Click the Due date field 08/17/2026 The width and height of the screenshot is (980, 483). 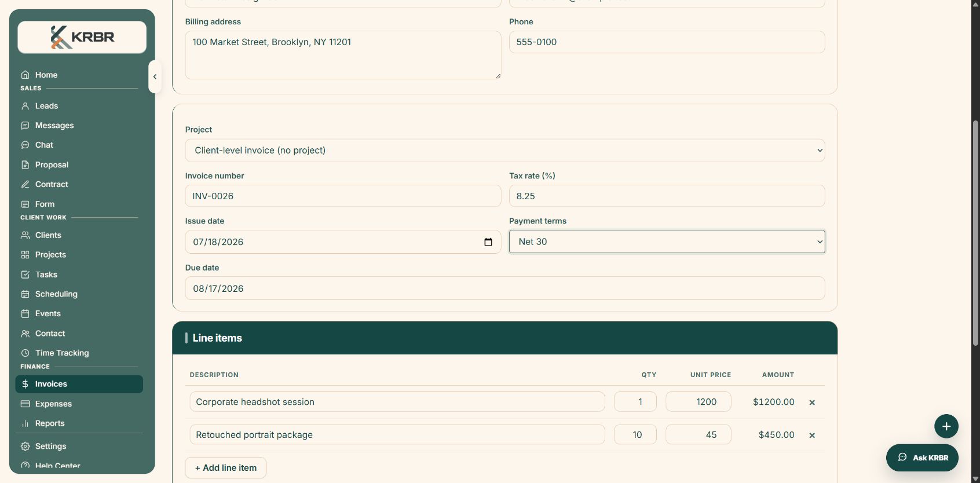pyautogui.click(x=505, y=288)
